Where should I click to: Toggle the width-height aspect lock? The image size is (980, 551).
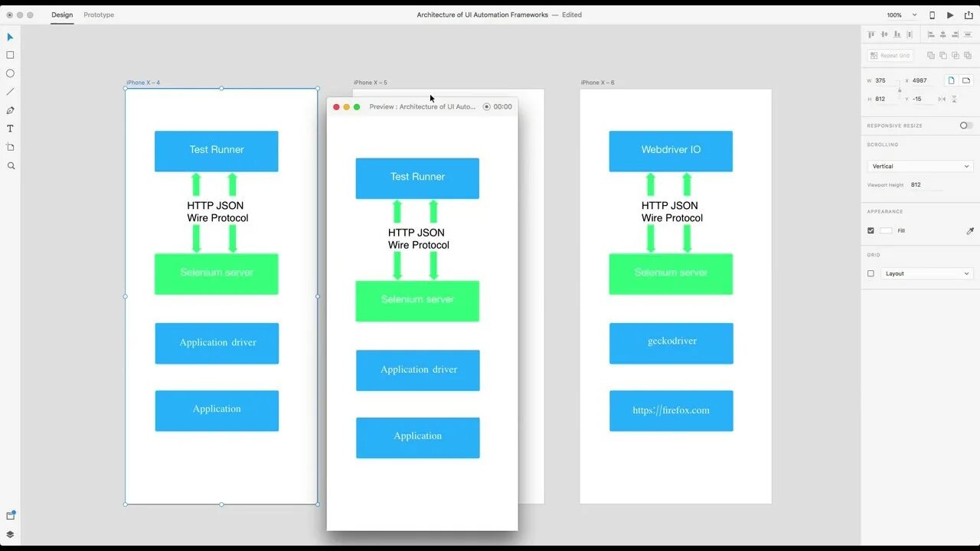[900, 90]
